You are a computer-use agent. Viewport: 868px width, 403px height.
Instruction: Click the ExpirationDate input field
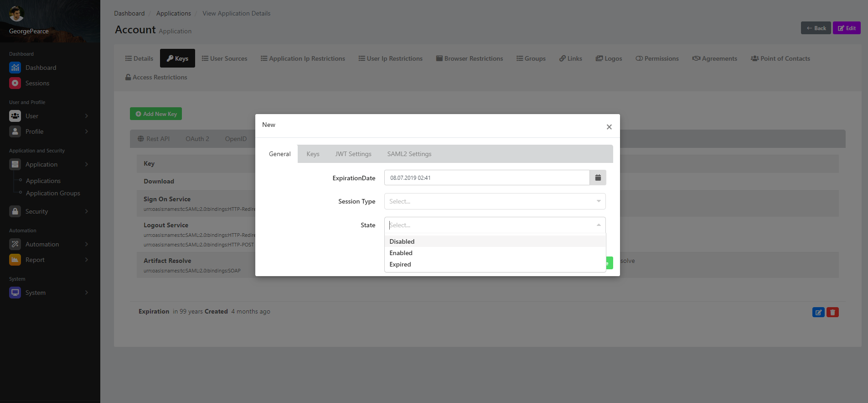(486, 178)
